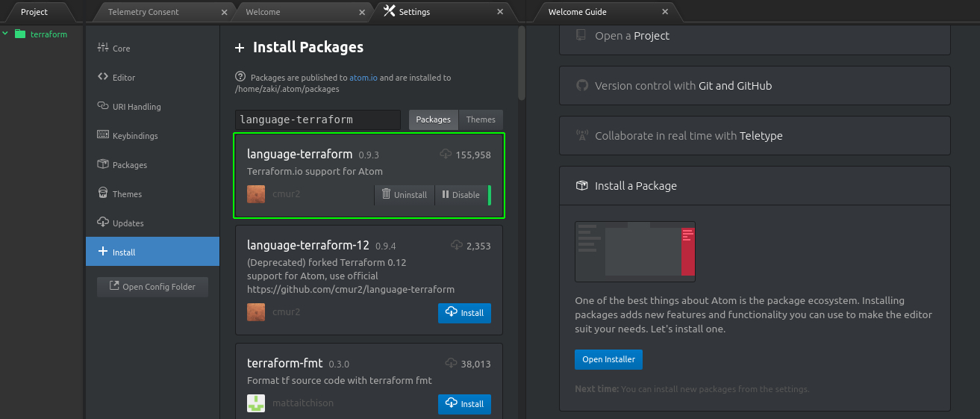
Task: Open the atom.io link
Action: tap(363, 78)
